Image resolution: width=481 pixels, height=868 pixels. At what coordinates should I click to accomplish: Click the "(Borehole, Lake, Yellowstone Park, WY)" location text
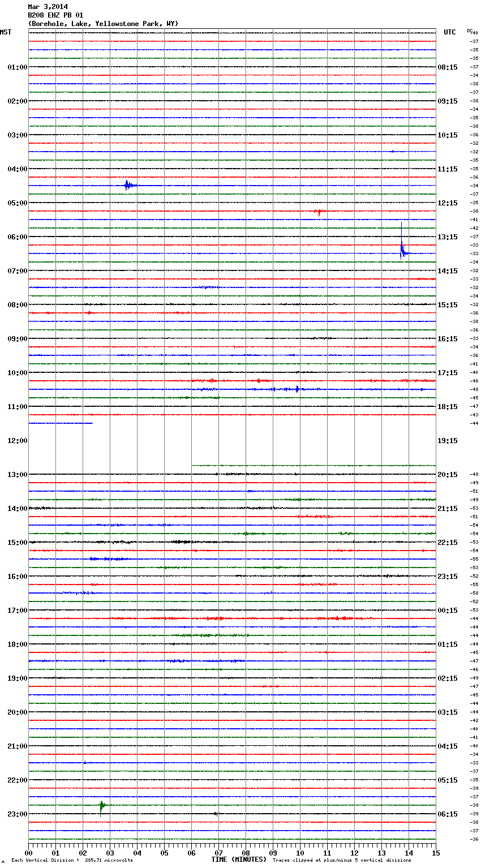(x=103, y=24)
